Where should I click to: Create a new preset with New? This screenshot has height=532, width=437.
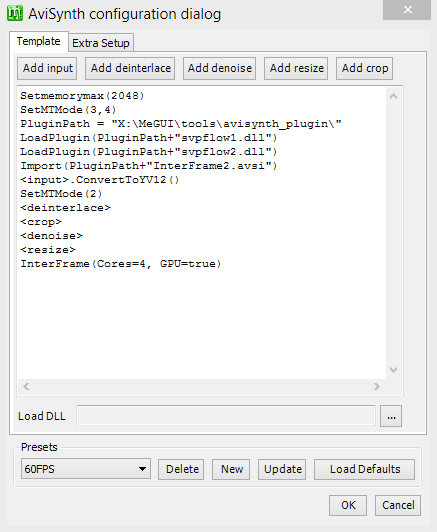point(231,469)
